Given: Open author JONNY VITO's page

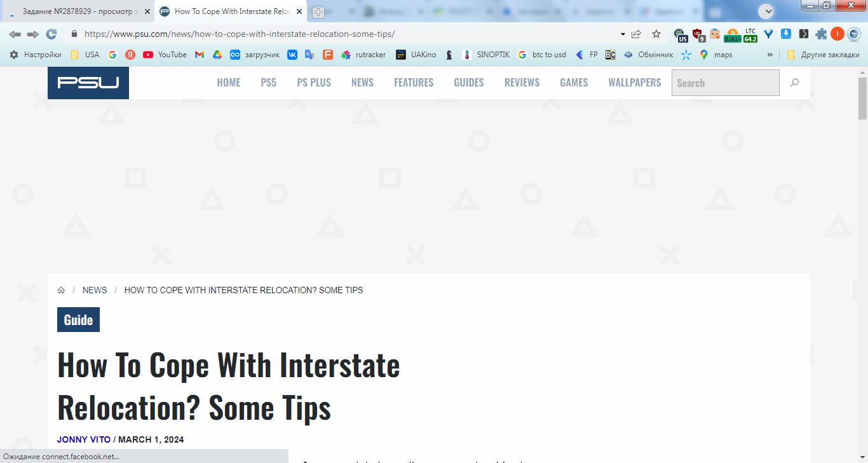Looking at the screenshot, I should 84,439.
